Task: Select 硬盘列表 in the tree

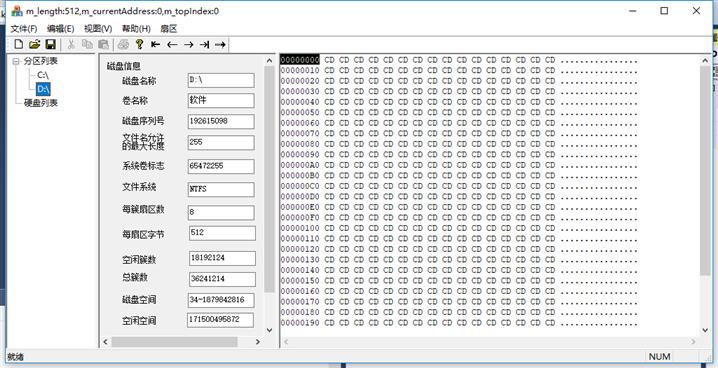Action: (x=41, y=103)
